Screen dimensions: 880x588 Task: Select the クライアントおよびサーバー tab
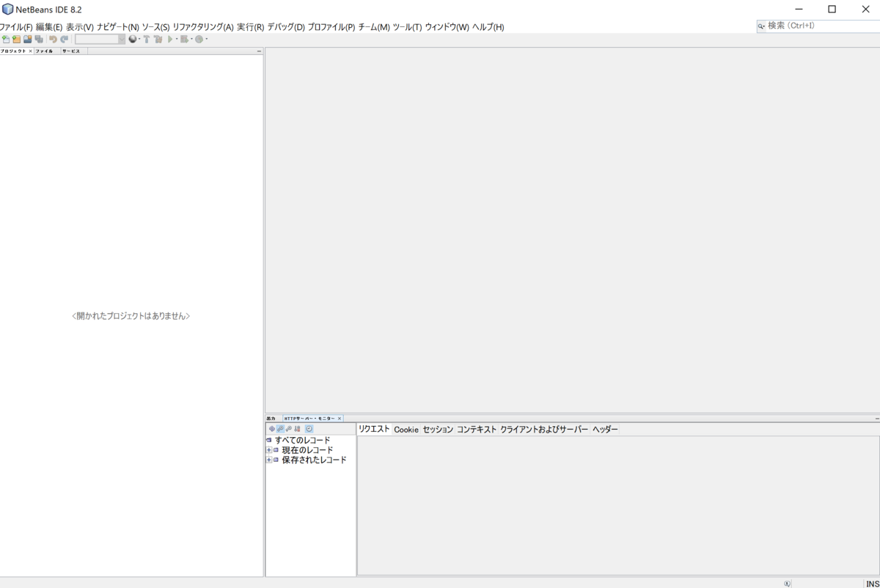(544, 430)
